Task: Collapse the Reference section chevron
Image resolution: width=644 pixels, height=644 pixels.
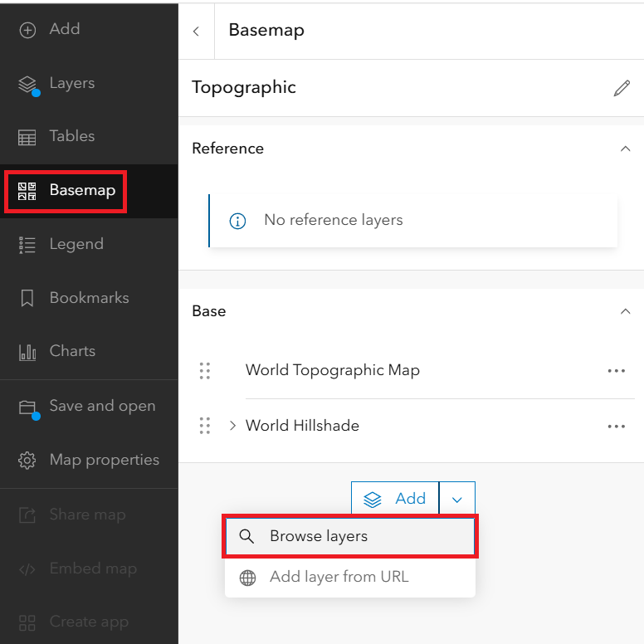Action: [x=625, y=149]
